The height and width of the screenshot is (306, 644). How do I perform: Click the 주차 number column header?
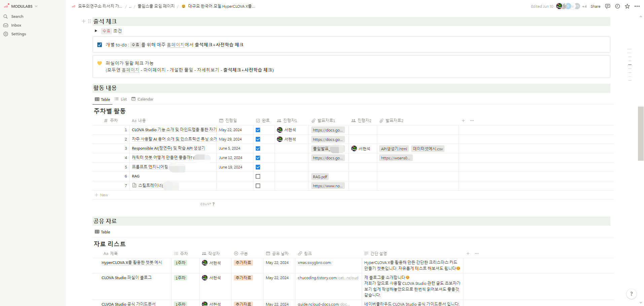pyautogui.click(x=111, y=120)
